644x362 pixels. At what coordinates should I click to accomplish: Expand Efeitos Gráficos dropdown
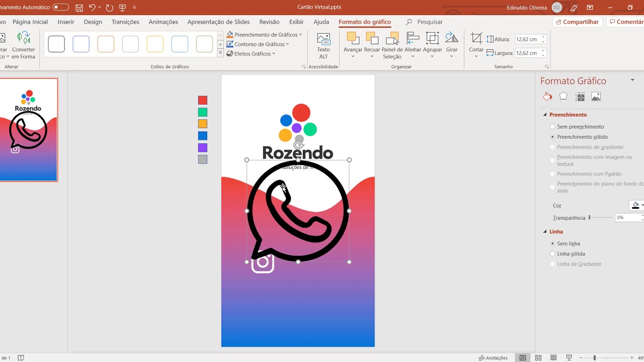[252, 54]
